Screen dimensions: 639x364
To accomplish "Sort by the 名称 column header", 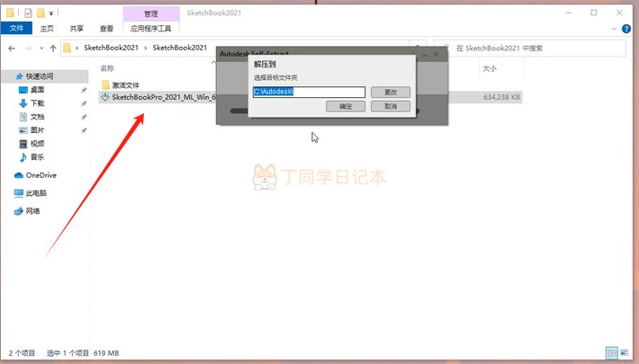I will [107, 68].
